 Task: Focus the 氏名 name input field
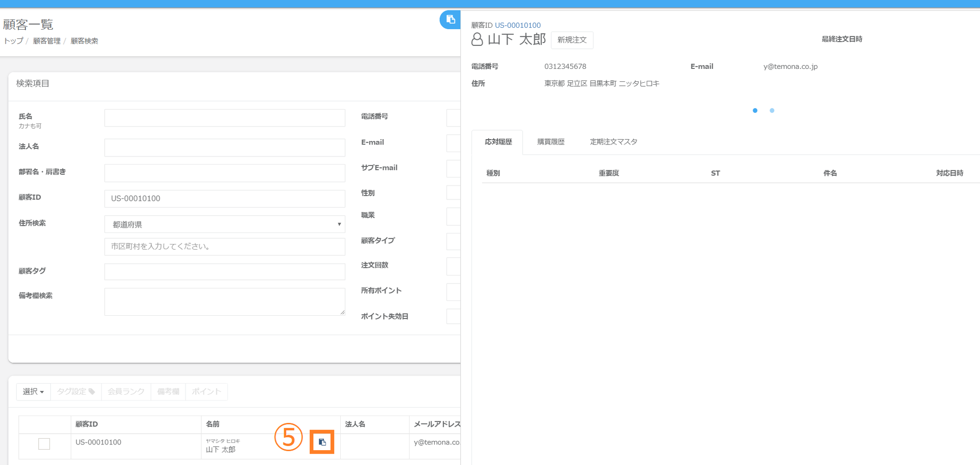click(224, 118)
